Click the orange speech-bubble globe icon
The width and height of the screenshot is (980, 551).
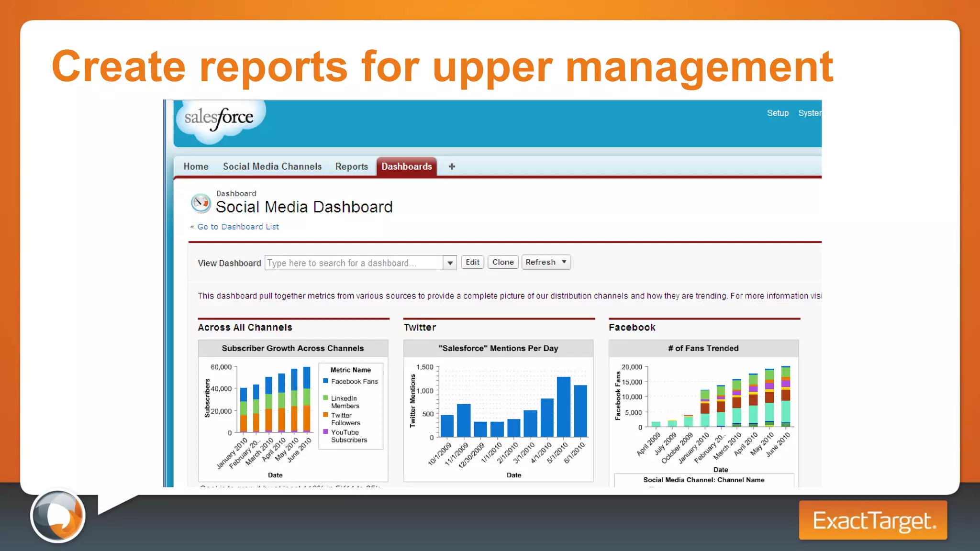(x=58, y=516)
